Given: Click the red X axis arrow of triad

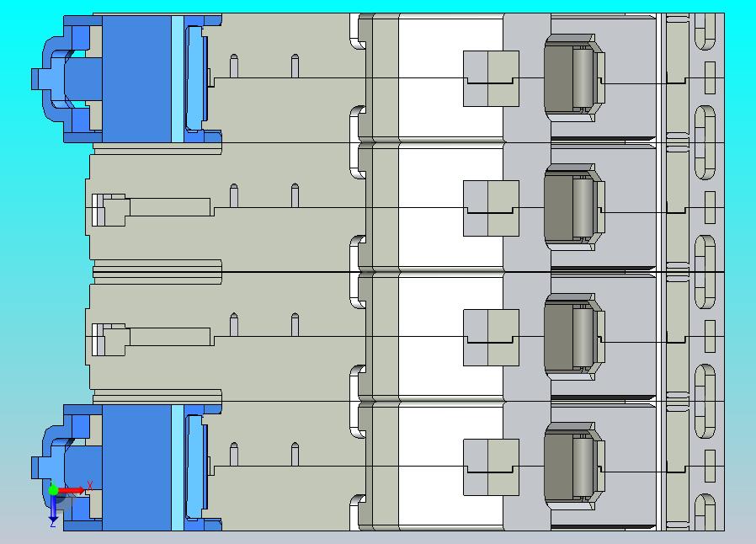Looking at the screenshot, I should 72,490.
